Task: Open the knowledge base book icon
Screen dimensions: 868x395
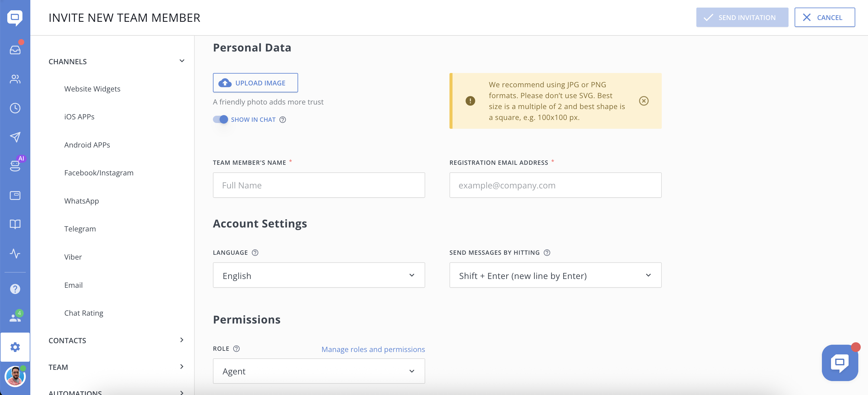Action: 15,224
